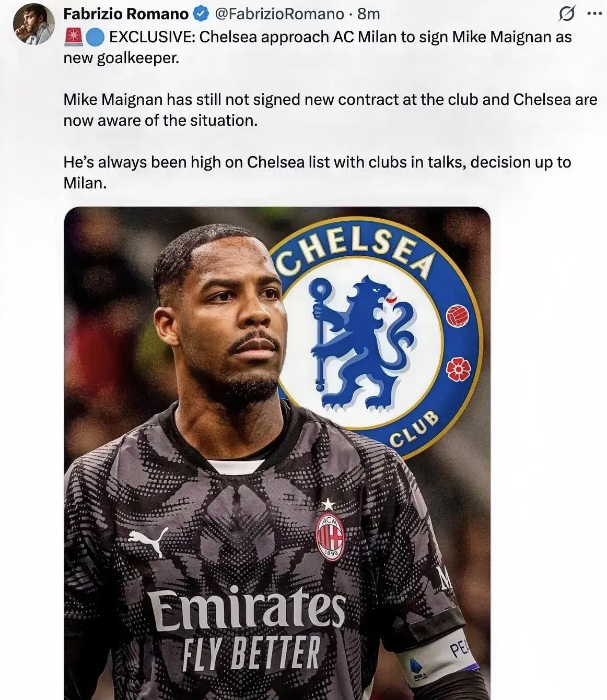
Task: Select the paragraph about the new contract
Action: 330,110
